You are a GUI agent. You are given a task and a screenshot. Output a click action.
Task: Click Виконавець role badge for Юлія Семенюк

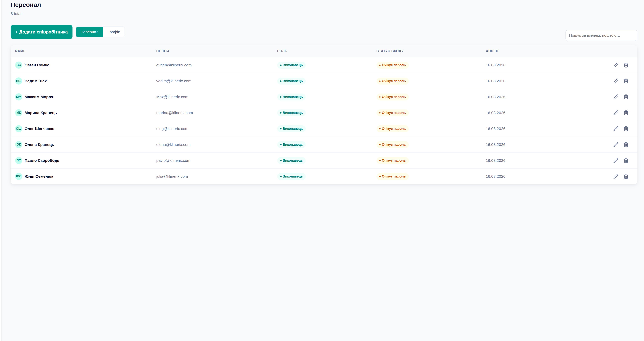[x=291, y=176]
